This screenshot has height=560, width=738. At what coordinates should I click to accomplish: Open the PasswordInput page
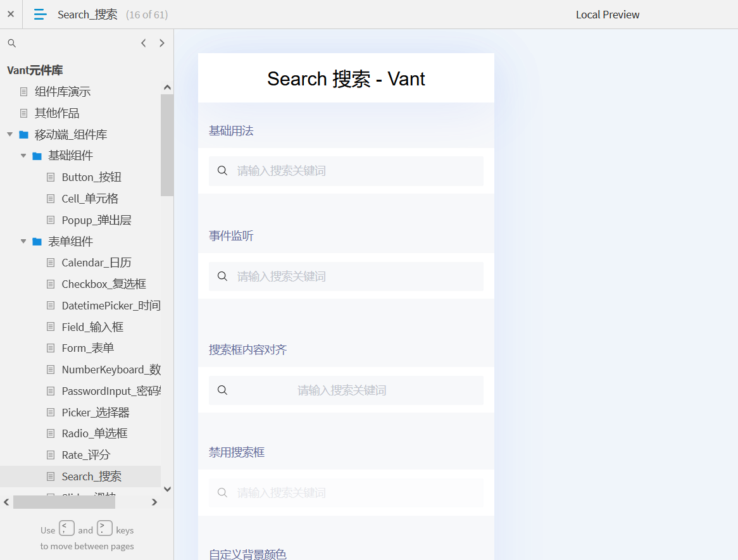111,391
